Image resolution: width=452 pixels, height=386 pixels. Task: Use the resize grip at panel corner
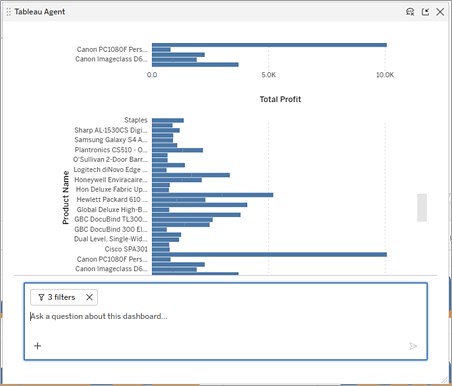click(x=444, y=380)
